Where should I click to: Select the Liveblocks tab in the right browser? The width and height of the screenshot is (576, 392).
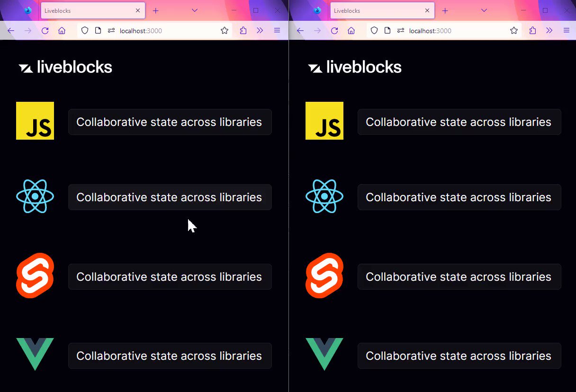pyautogui.click(x=382, y=10)
